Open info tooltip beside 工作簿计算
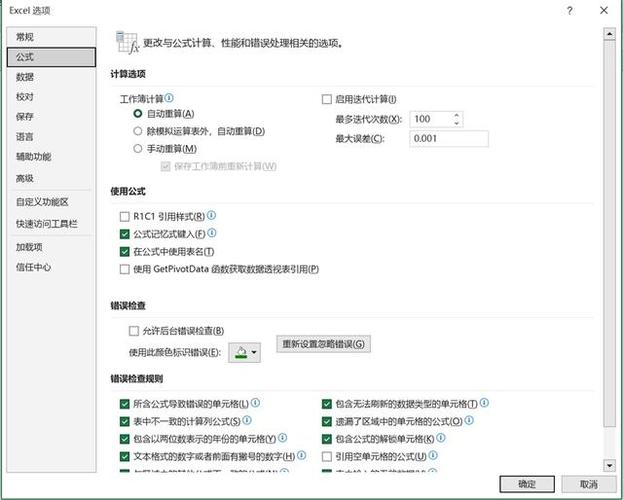 pos(169,98)
